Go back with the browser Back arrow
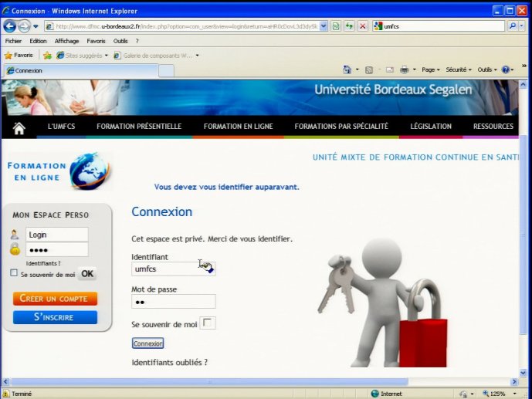 pos(9,26)
